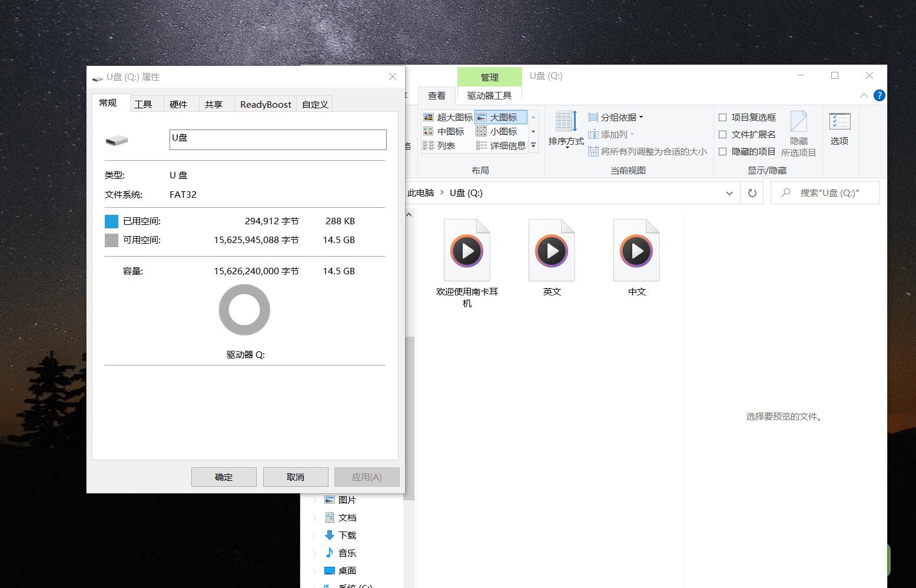The width and height of the screenshot is (916, 588).
Task: Expand breadcrumb arrow after 此电脑
Action: click(x=442, y=192)
